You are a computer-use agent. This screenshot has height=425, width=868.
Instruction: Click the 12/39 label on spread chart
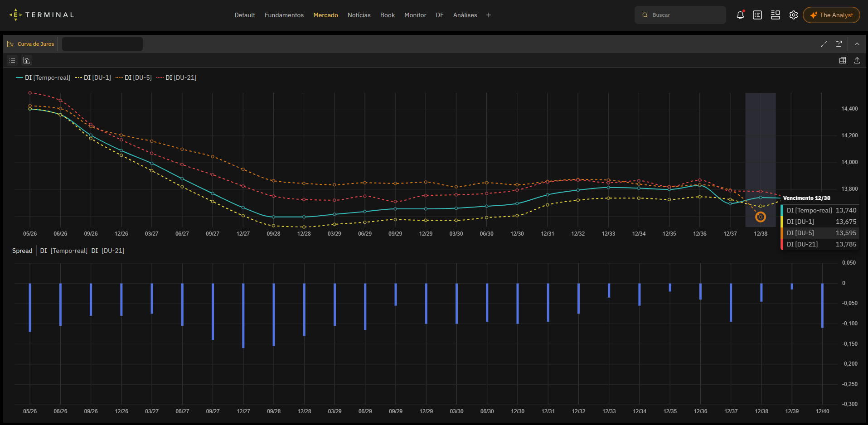click(792, 411)
